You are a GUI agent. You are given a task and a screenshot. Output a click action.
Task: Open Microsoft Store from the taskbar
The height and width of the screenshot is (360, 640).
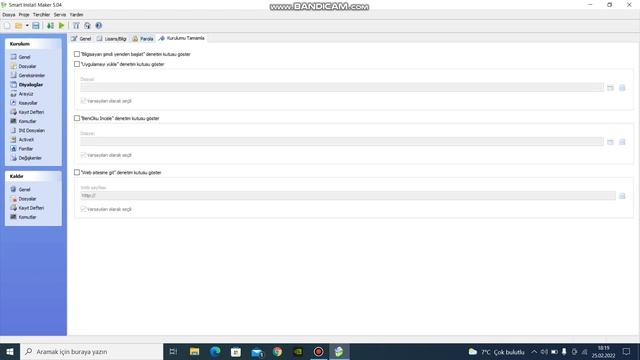[236, 351]
